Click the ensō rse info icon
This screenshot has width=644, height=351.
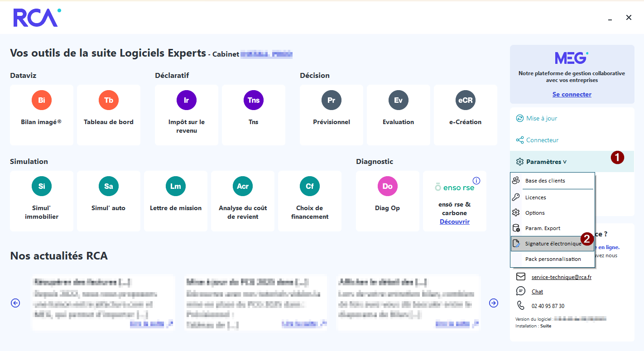point(476,181)
